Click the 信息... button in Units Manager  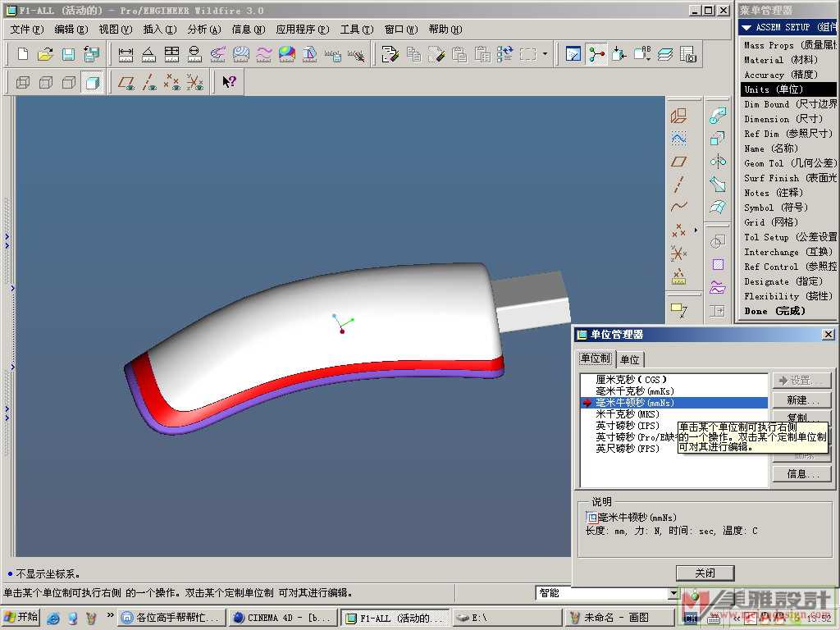[x=802, y=474]
